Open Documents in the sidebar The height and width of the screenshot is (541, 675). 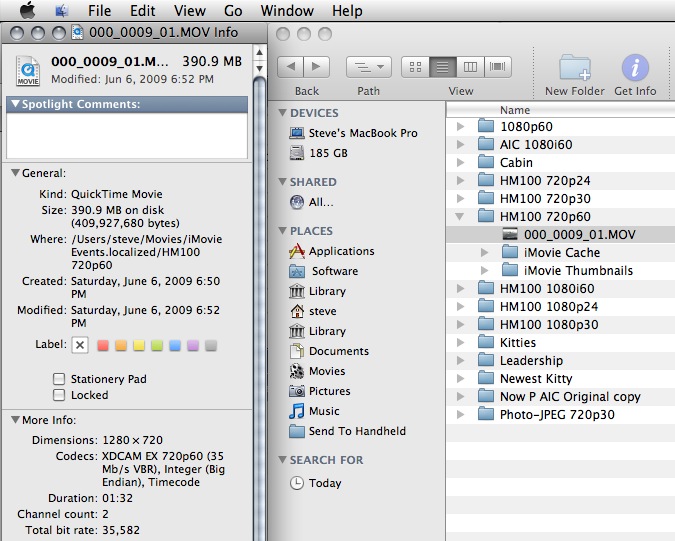click(x=329, y=351)
